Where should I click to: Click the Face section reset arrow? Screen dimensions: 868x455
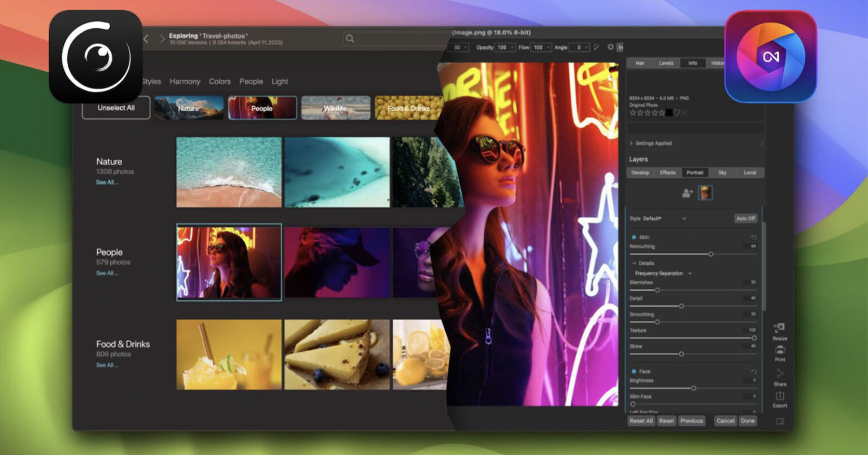coord(753,371)
